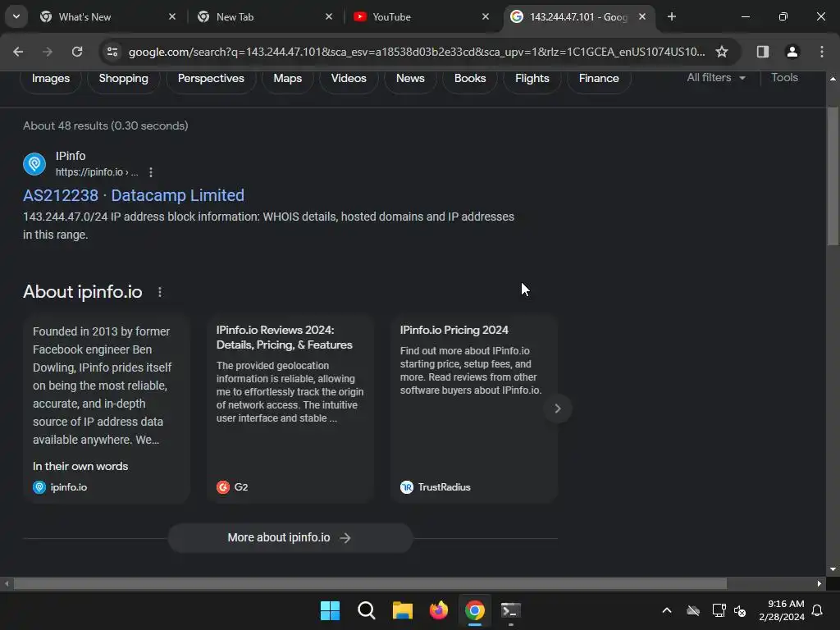Viewport: 840px width, 630px height.
Task: Select the News search filter
Action: tap(410, 78)
